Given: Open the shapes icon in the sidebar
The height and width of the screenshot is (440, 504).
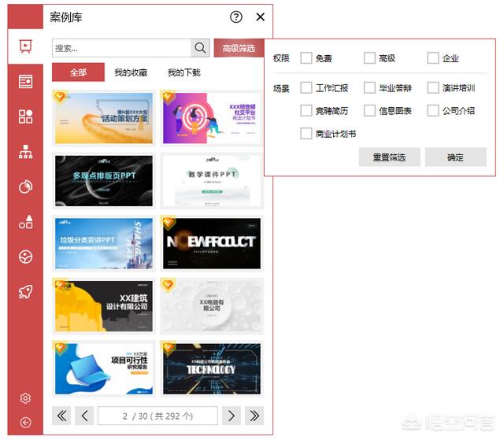Looking at the screenshot, I should click(x=25, y=222).
